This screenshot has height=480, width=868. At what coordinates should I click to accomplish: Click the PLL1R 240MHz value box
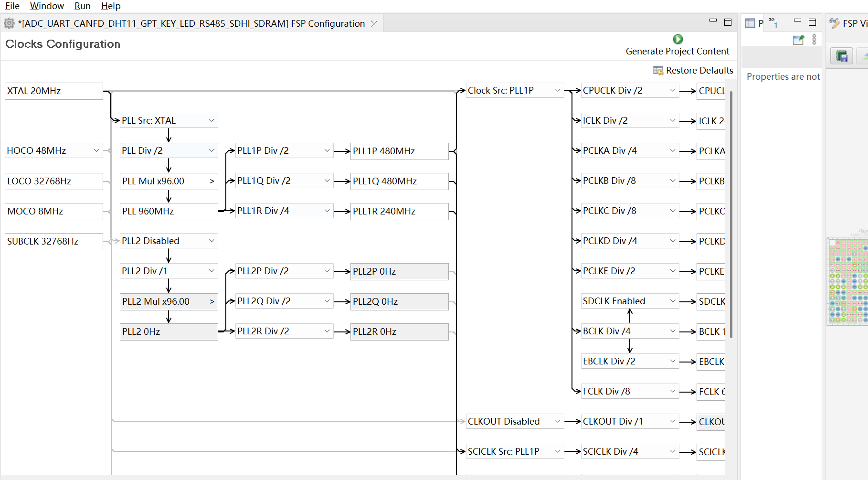[x=400, y=211]
